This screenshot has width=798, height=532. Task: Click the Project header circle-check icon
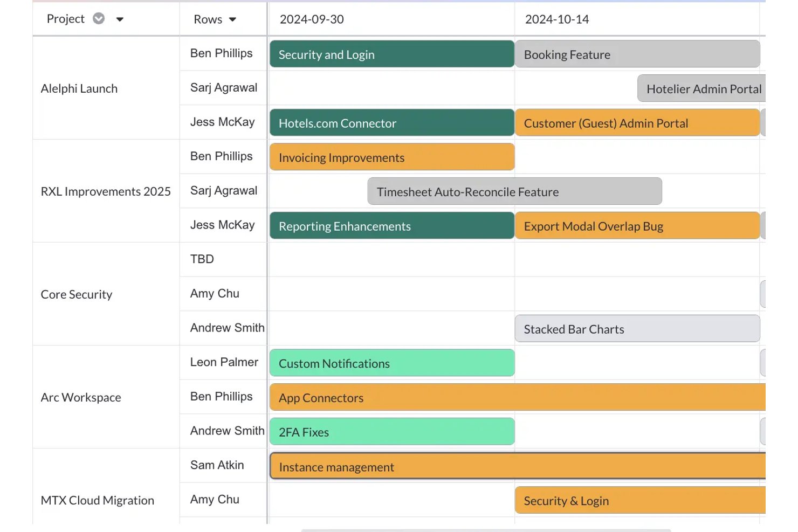[x=99, y=19]
